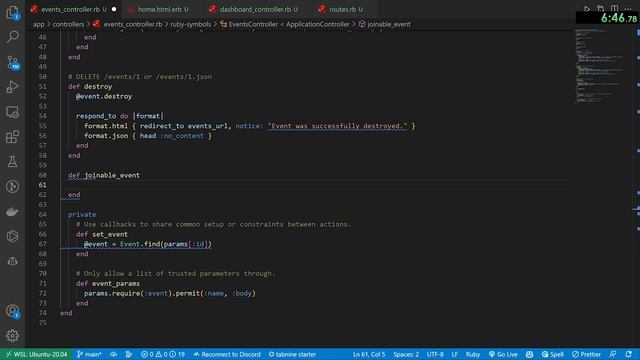Change end of line sequence LF
The width and height of the screenshot is (640, 360).
(455, 354)
